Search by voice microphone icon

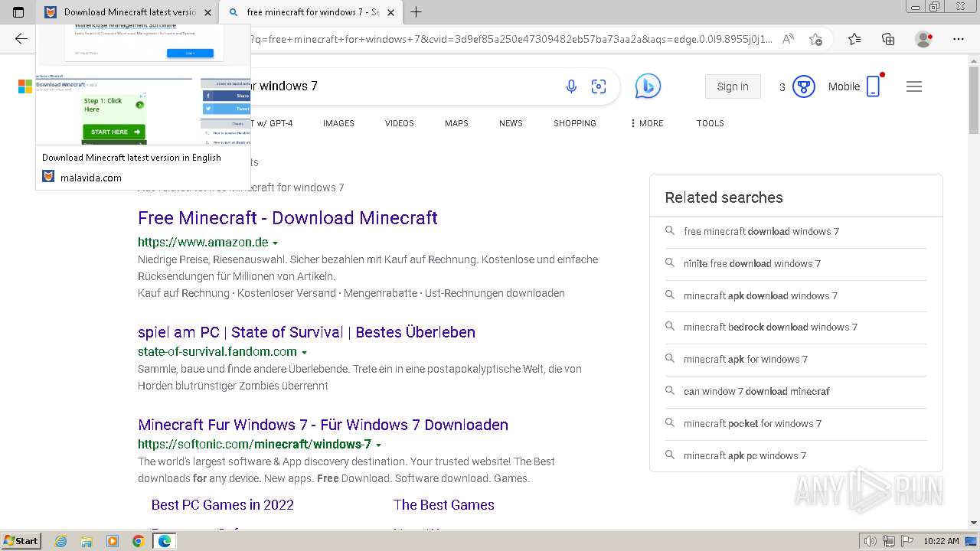pos(571,86)
